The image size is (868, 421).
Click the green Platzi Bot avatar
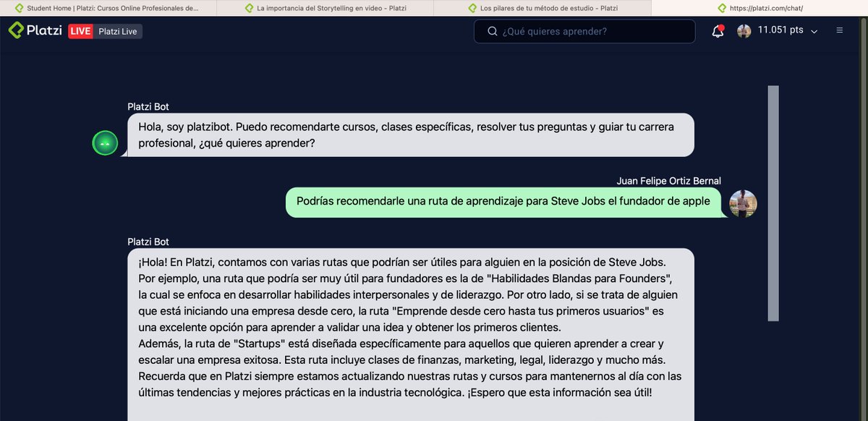tap(105, 143)
